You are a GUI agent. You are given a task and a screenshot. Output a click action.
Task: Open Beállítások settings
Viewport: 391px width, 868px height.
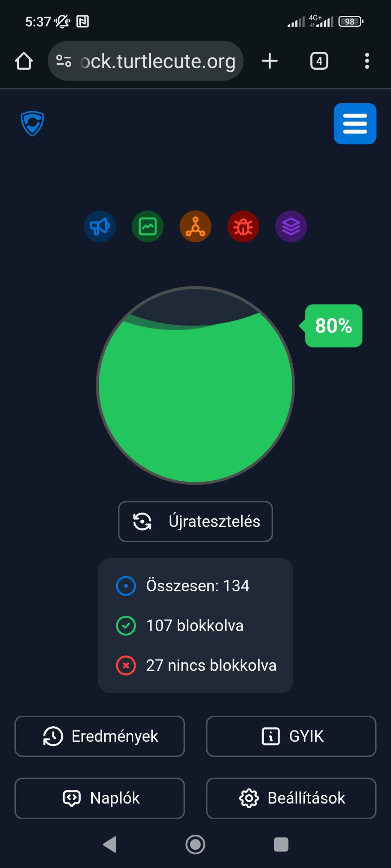click(x=291, y=798)
